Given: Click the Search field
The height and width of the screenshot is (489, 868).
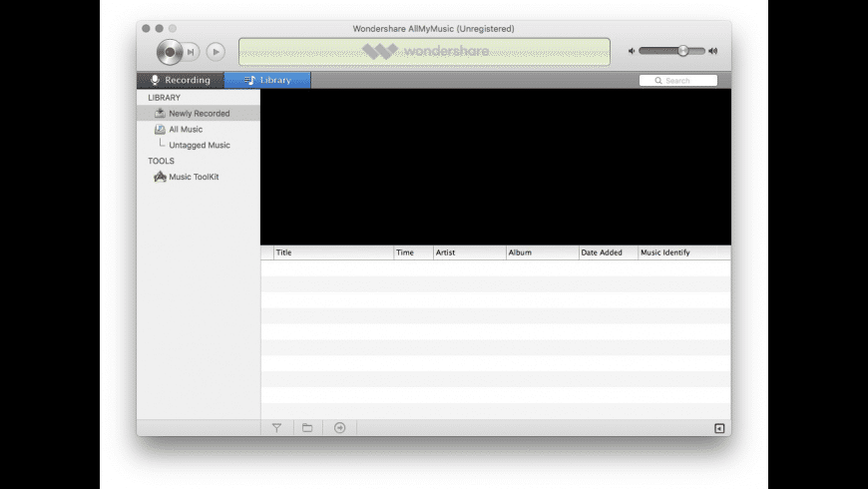Looking at the screenshot, I should [x=678, y=81].
